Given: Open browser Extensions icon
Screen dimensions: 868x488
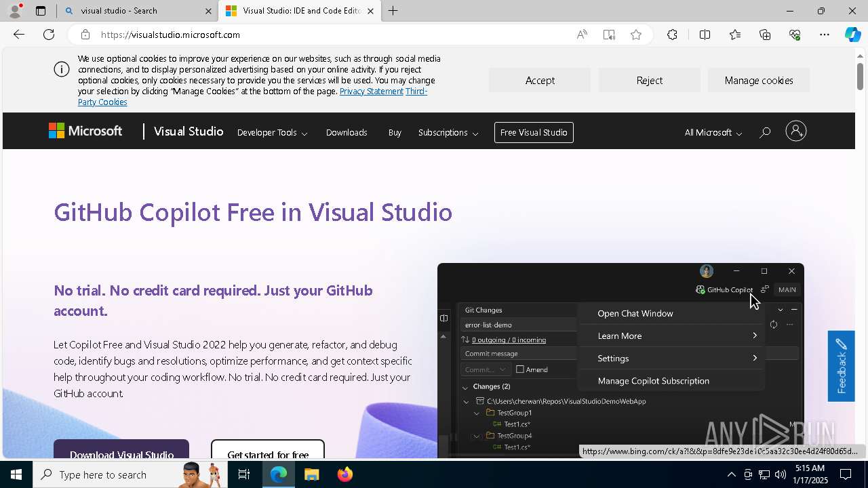Looking at the screenshot, I should 672,35.
